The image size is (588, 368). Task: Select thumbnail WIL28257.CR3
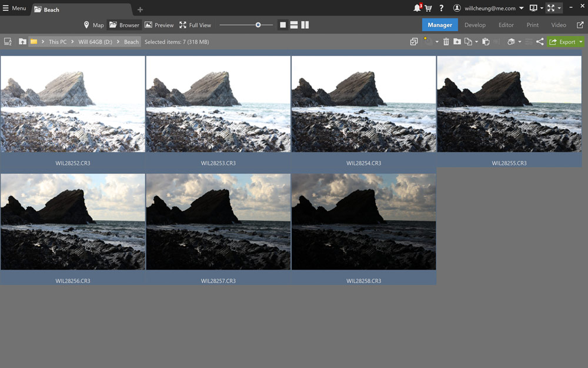pos(218,221)
